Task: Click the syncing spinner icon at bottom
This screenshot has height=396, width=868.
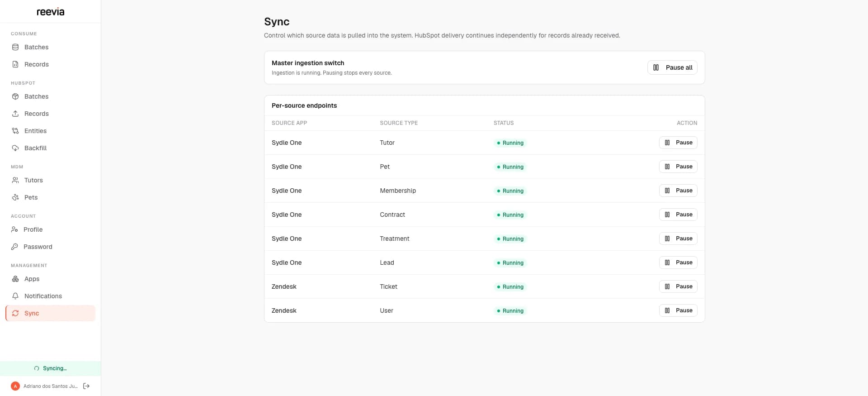Action: coord(37,368)
